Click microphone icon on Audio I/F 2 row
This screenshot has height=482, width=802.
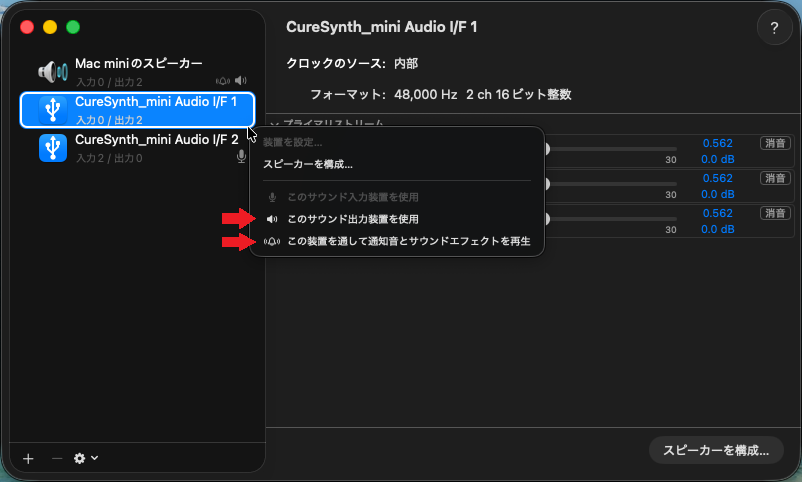pos(241,157)
